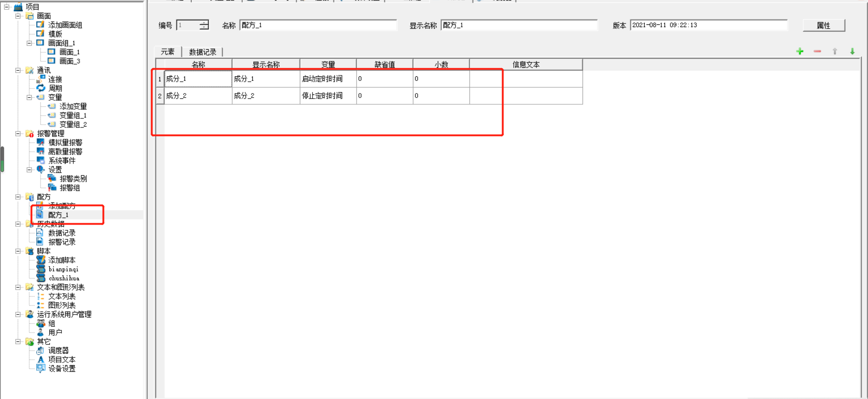Click the 版本 timestamp field
The width and height of the screenshot is (868, 399).
pos(709,25)
